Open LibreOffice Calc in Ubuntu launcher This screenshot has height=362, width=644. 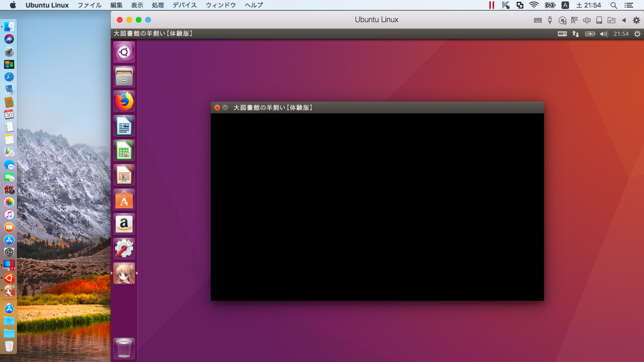pos(124,150)
